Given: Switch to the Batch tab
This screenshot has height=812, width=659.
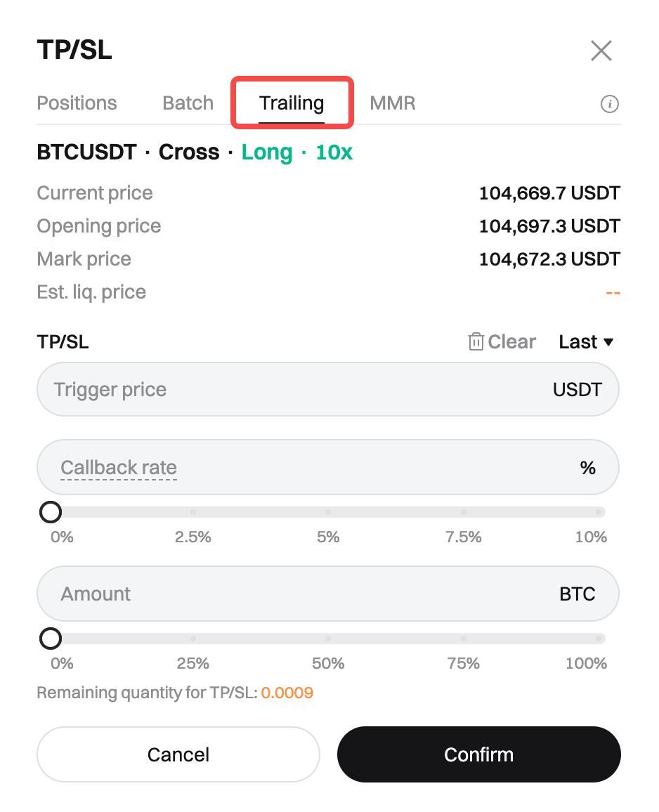Looking at the screenshot, I should 188,103.
